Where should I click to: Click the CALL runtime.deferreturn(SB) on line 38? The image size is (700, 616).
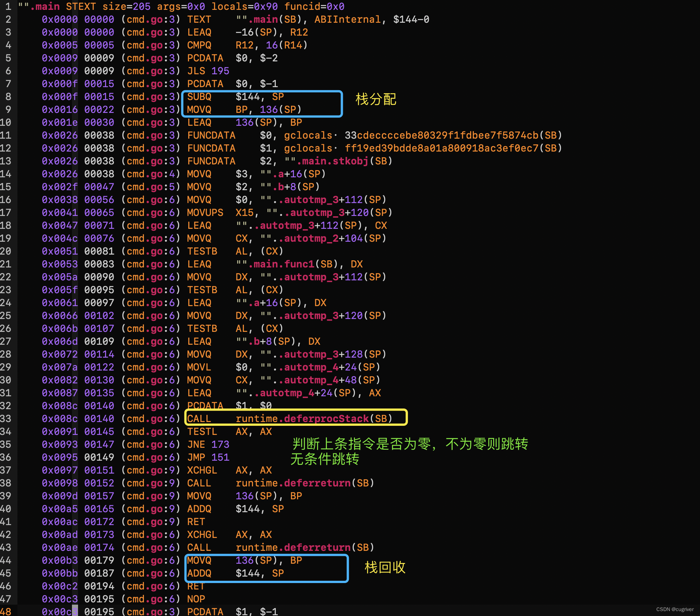tap(281, 483)
